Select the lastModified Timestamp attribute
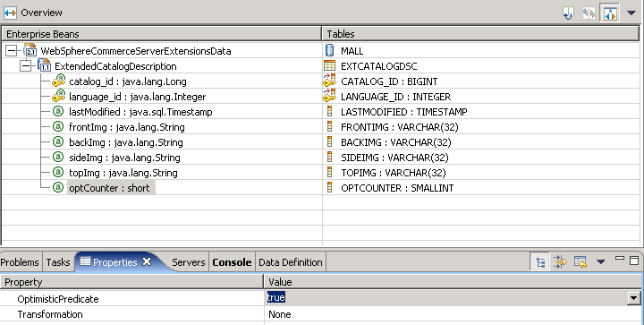The image size is (644, 325). click(140, 112)
